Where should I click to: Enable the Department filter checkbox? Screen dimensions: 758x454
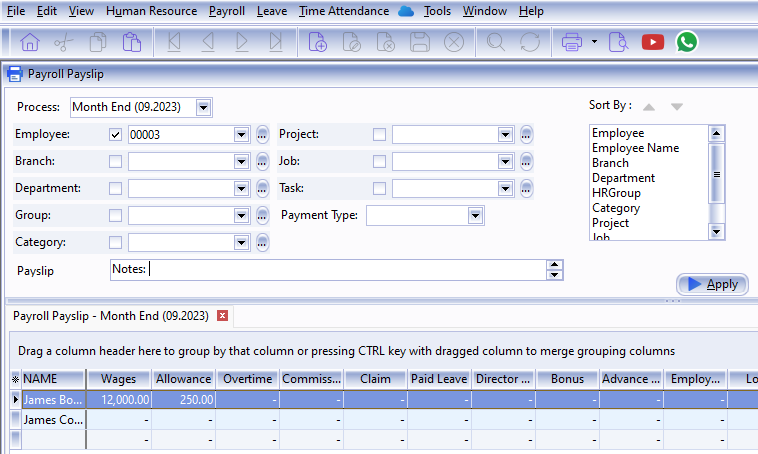point(115,189)
